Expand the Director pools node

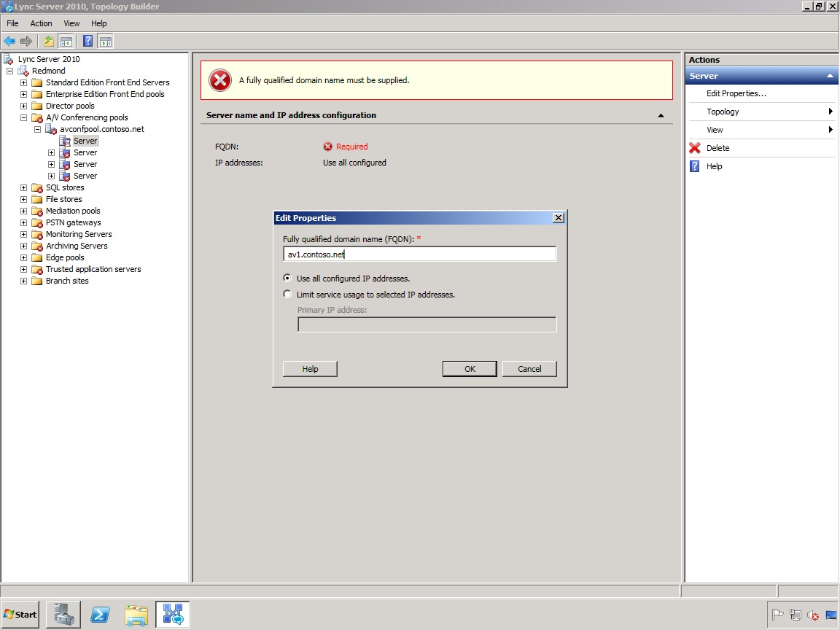(x=23, y=106)
